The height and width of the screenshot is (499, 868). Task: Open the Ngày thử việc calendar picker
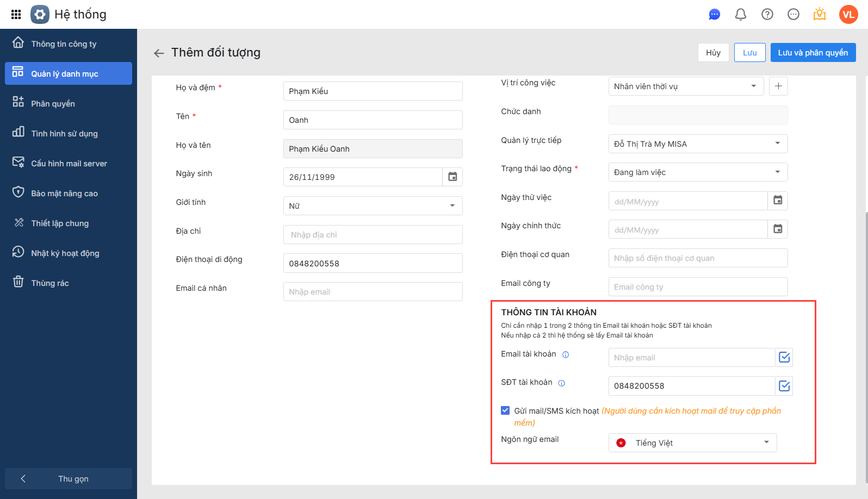point(778,201)
